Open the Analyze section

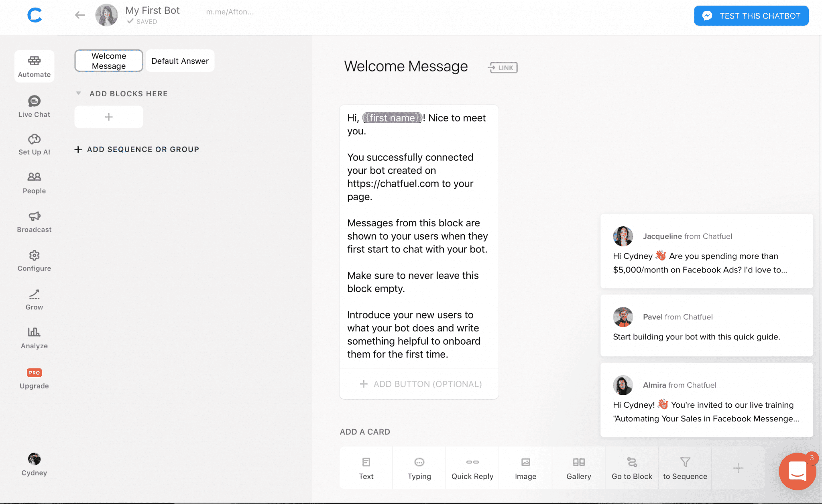tap(34, 338)
